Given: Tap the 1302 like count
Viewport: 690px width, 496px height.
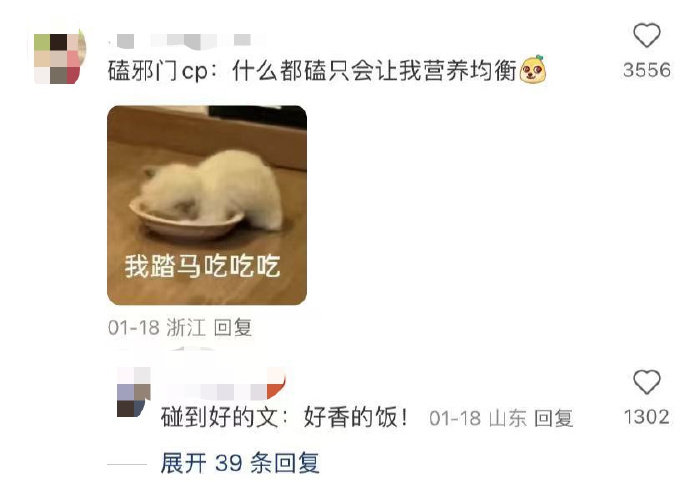Looking at the screenshot, I should [647, 417].
